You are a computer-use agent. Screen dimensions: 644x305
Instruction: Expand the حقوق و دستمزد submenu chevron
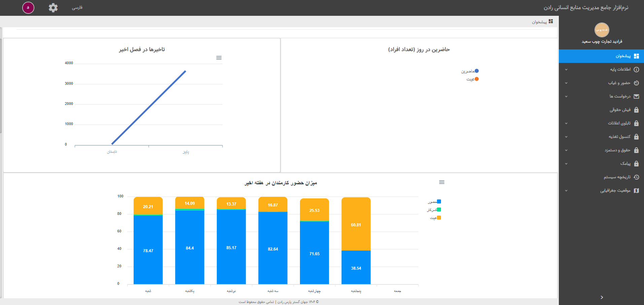566,150
